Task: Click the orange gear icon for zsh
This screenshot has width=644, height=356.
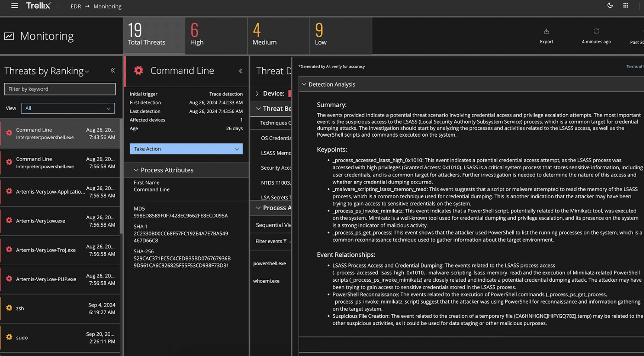Action: click(9, 308)
